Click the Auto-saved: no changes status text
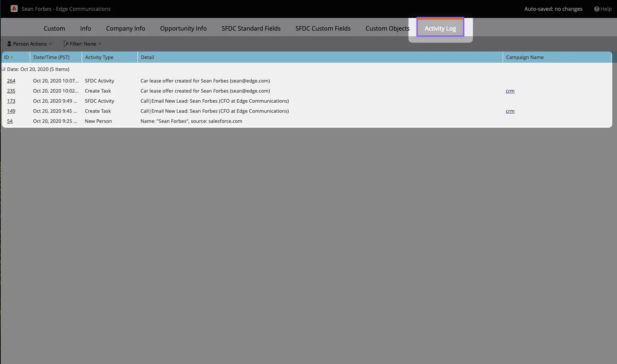 pos(553,9)
